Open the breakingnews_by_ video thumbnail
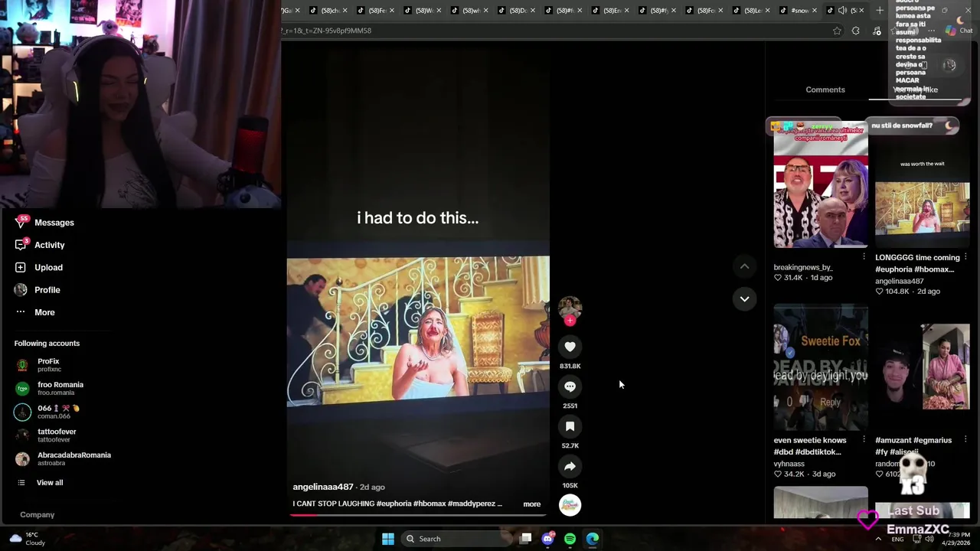Screen dimensions: 980x551 (x=821, y=184)
